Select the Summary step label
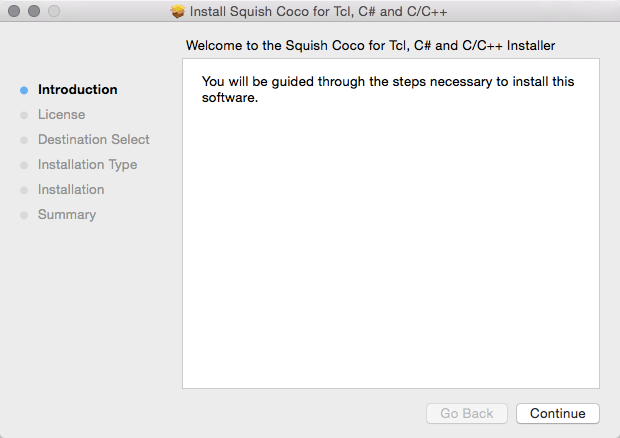This screenshot has height=438, width=620. tap(67, 214)
